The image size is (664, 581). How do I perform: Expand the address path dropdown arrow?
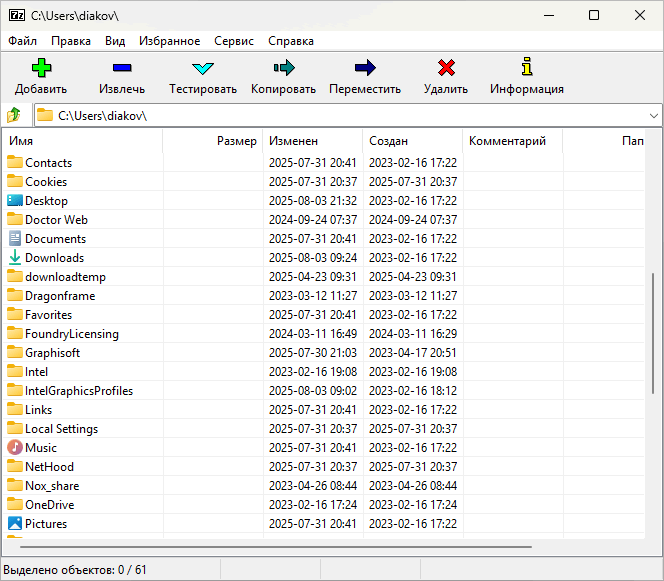point(653,116)
